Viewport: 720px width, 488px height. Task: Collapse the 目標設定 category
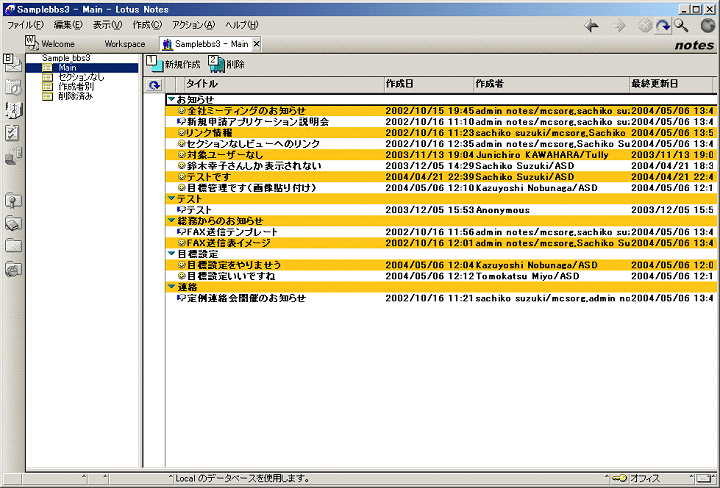coord(171,253)
